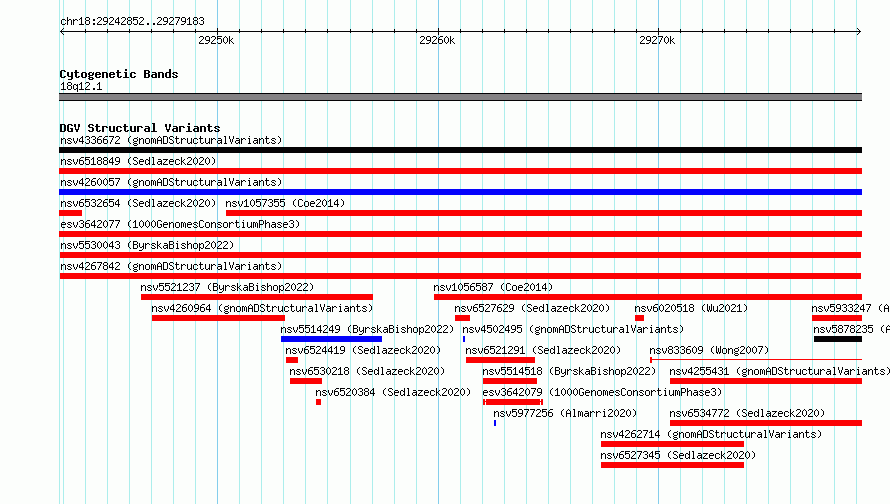This screenshot has width=890, height=504.
Task: Click nsv1056587 (Coe2014) label
Action: 493,287
